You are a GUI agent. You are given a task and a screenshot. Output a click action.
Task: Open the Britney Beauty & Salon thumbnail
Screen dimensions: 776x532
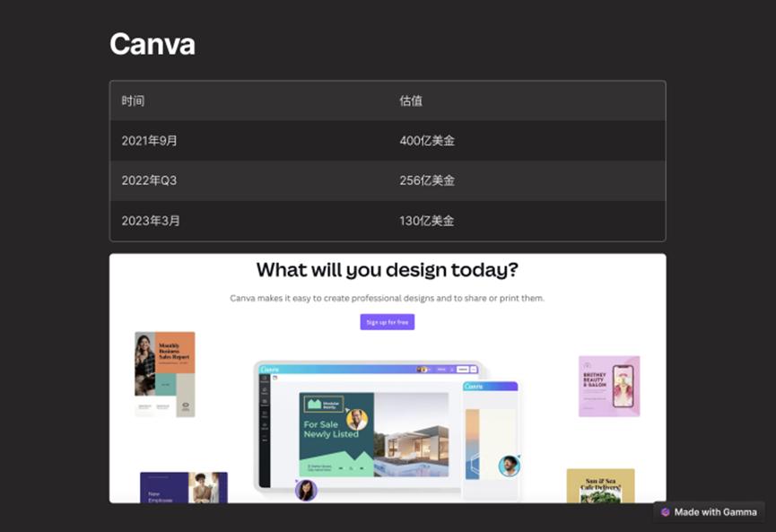coord(609,386)
